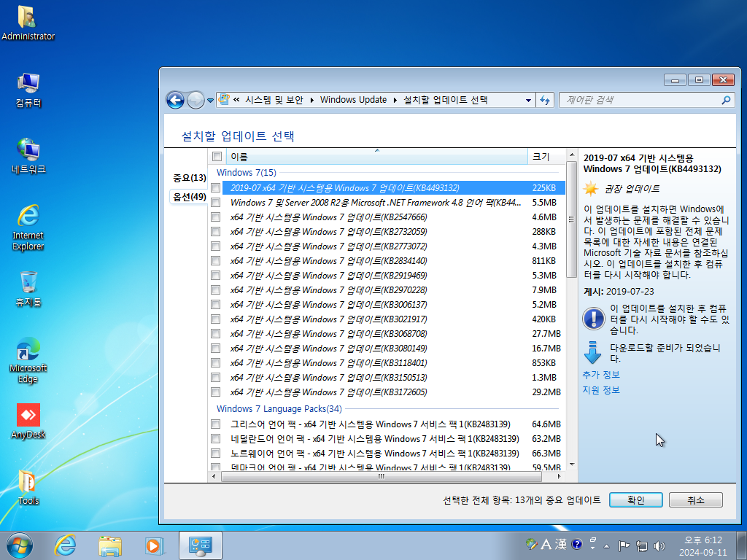Click the volume speaker tray icon
Image resolution: width=747 pixels, height=560 pixels.
pos(659,545)
